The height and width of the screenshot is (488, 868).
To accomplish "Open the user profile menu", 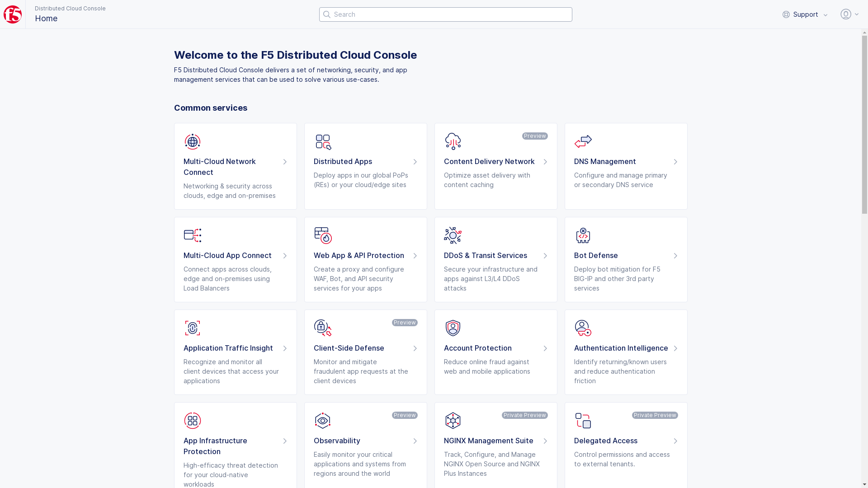I will (x=846, y=14).
